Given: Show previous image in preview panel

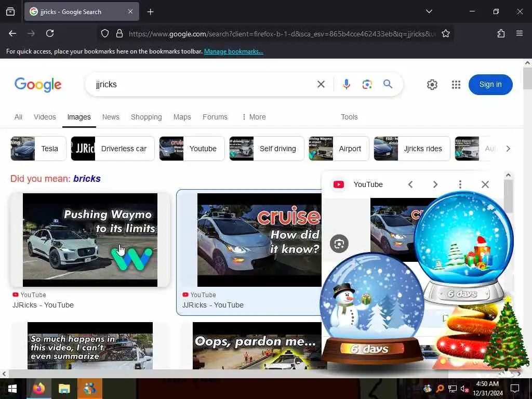Looking at the screenshot, I should [410, 184].
